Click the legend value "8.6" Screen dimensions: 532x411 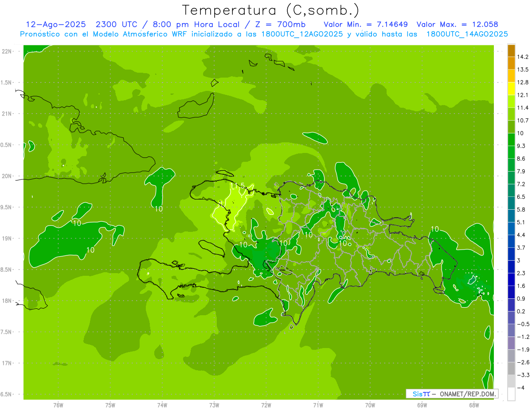pyautogui.click(x=521, y=159)
